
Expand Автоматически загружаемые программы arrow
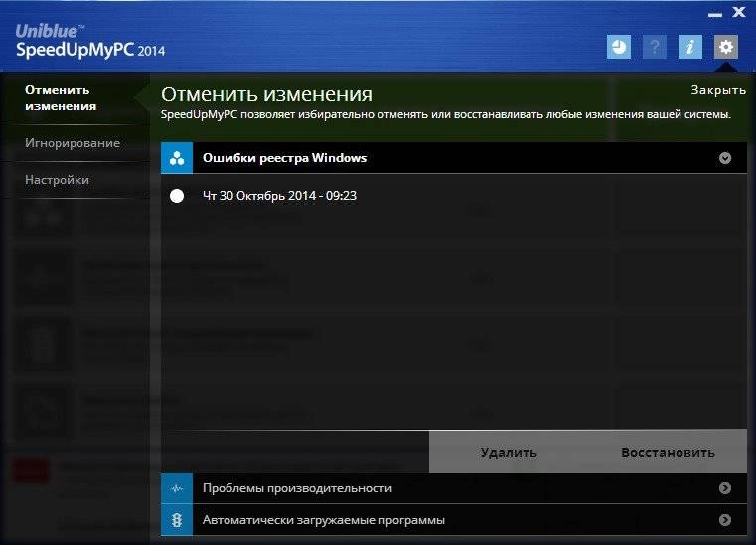[724, 520]
